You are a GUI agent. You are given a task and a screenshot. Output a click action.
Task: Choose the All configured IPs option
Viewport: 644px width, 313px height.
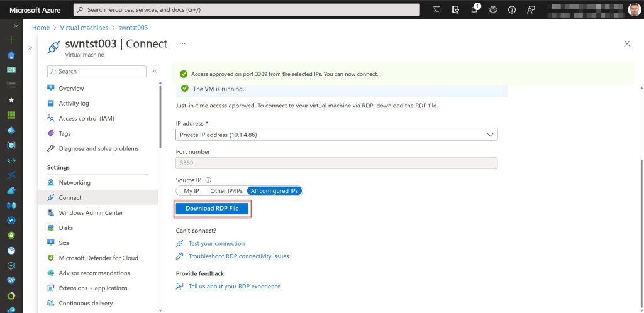[275, 190]
